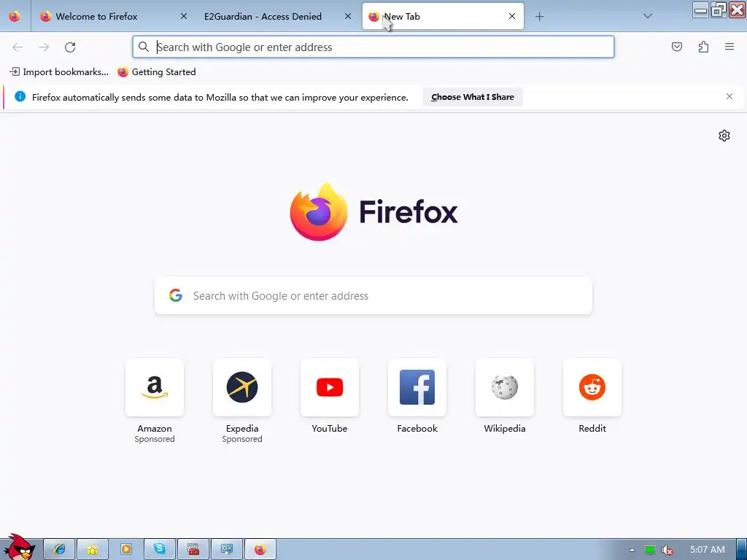This screenshot has width=747, height=560.
Task: Click Firefox taskbar button
Action: 260,550
